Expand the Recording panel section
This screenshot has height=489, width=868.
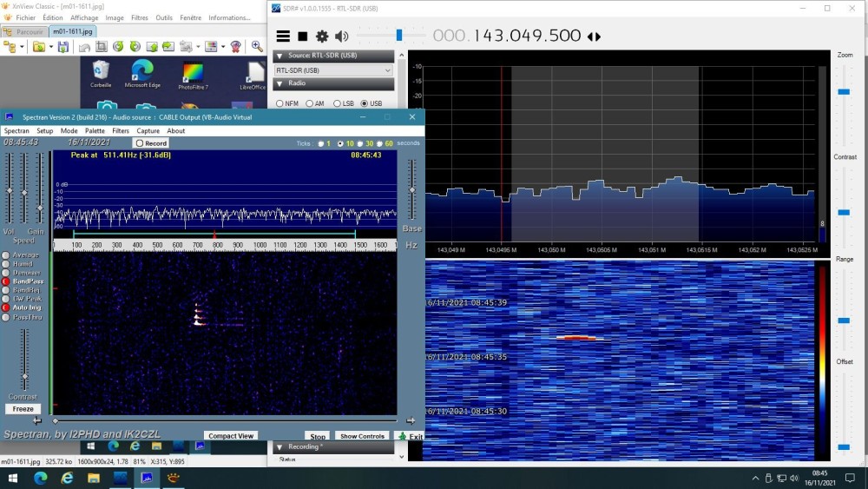279,446
